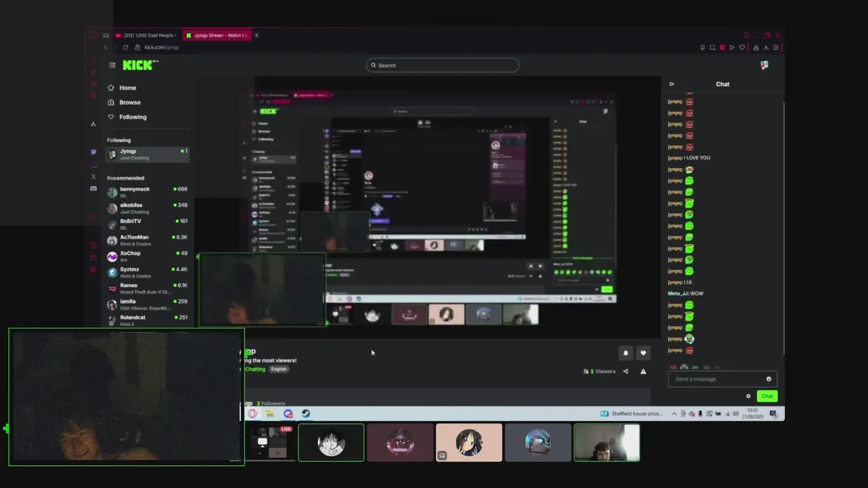868x488 pixels.
Task: Open Following in Kick sidebar
Action: tap(127, 117)
